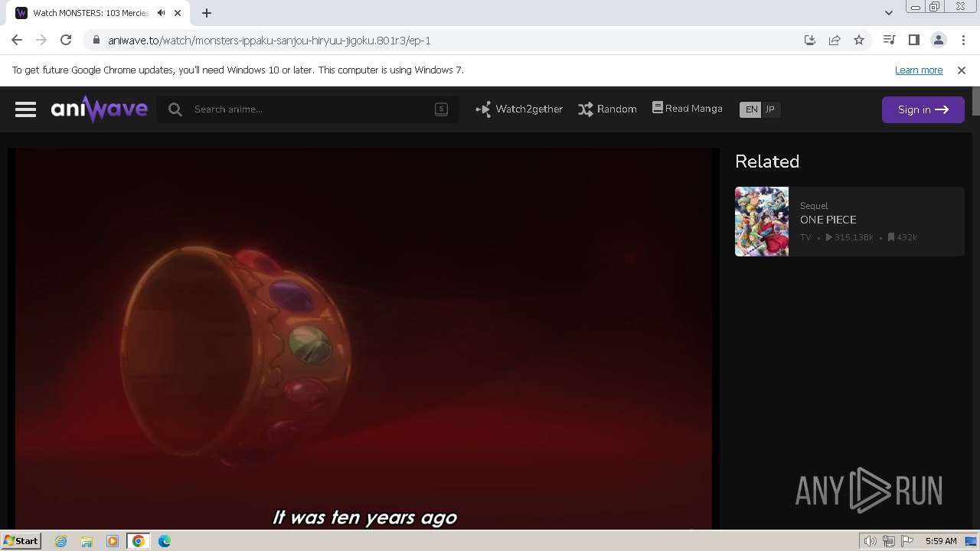The height and width of the screenshot is (551, 980).
Task: Click the Sign in button
Action: pos(923,109)
